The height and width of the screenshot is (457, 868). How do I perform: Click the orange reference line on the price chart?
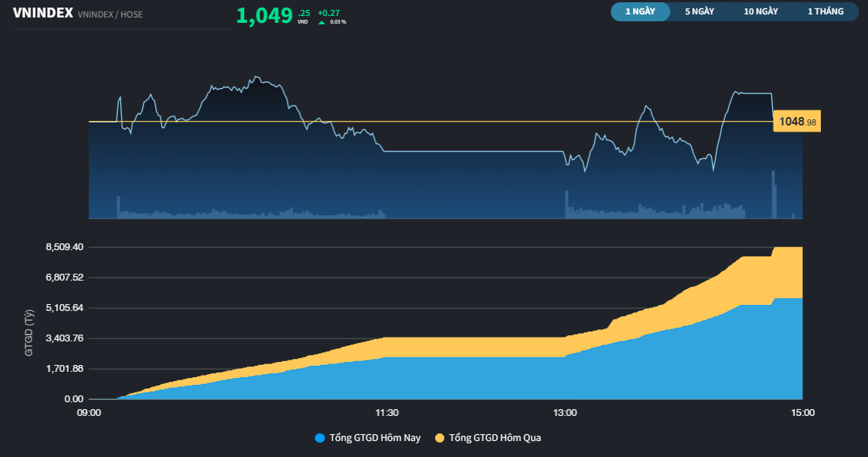[380, 121]
